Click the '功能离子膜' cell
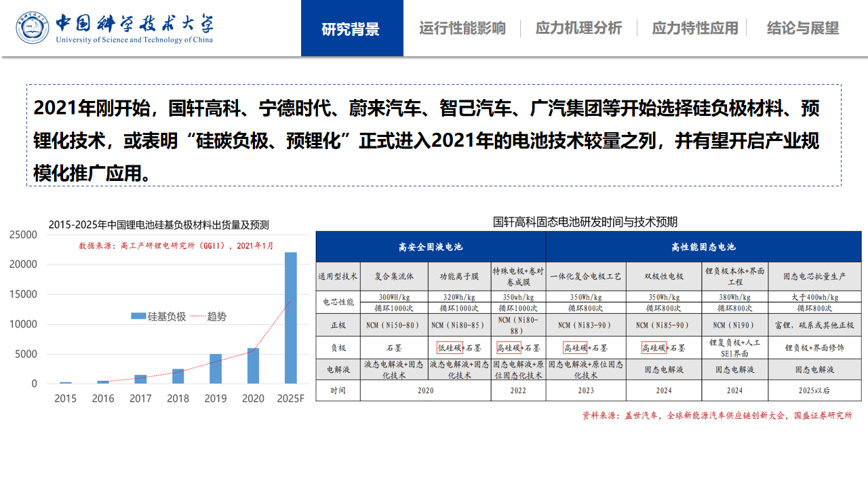Image resolution: width=868 pixels, height=488 pixels. (460, 277)
